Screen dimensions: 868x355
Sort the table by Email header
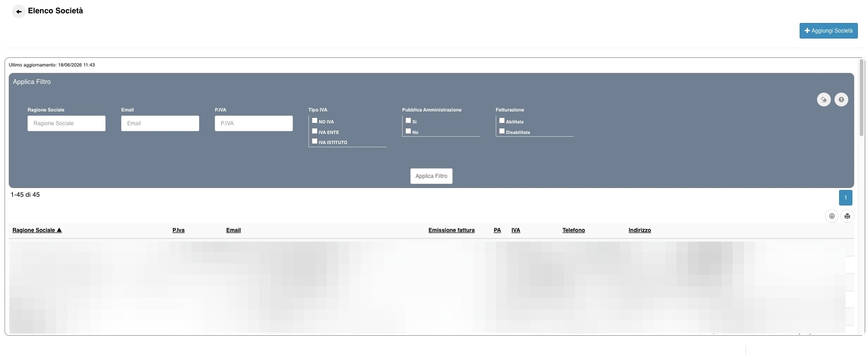tap(233, 230)
